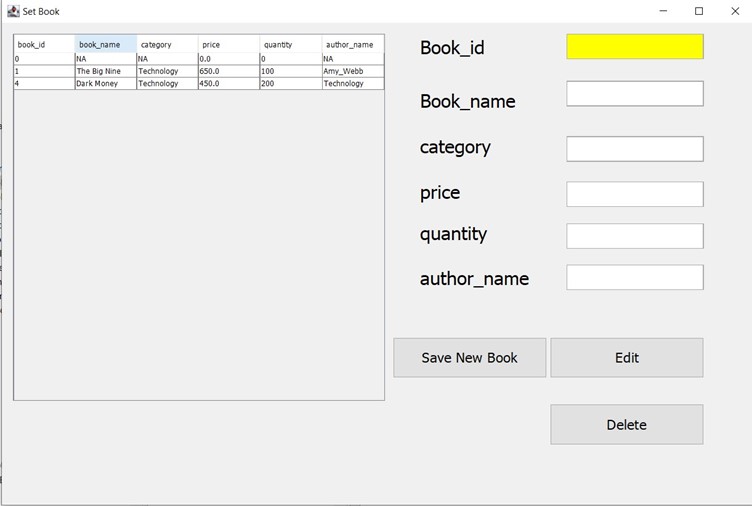Click the author_name column header in table
Screen dimensions: 752x506
click(353, 44)
